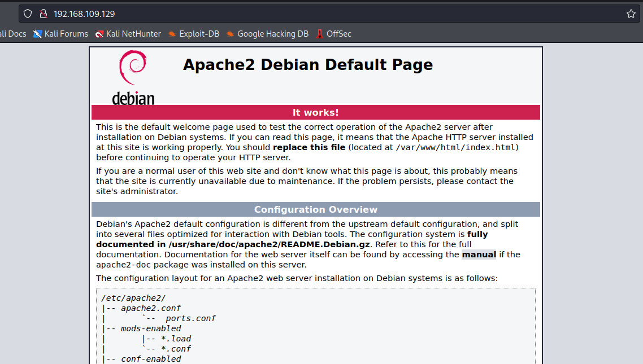Click the 'apache2.conf' tree line
This screenshot has height=364, width=643.
coord(150,308)
